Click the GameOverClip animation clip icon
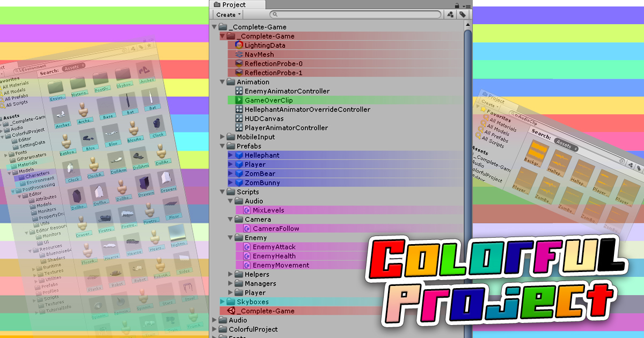The image size is (644, 338). 239,100
